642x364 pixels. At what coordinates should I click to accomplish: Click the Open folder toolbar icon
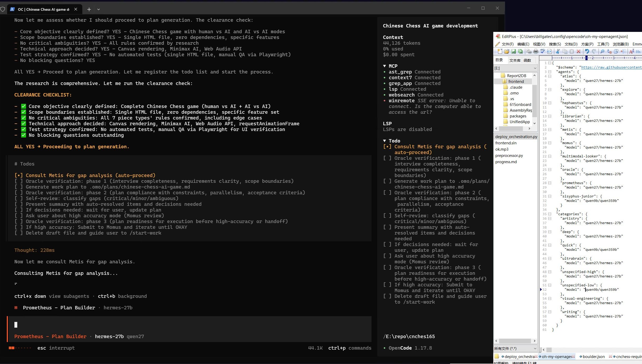pyautogui.click(x=507, y=52)
